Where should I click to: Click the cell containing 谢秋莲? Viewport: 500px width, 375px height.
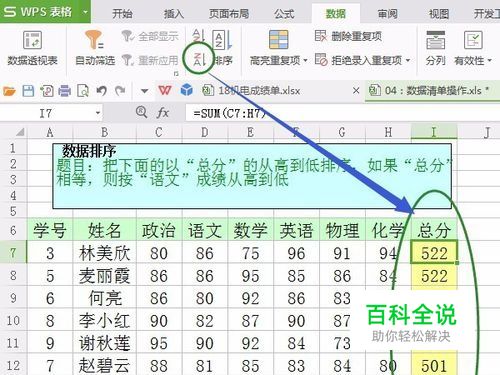105,343
